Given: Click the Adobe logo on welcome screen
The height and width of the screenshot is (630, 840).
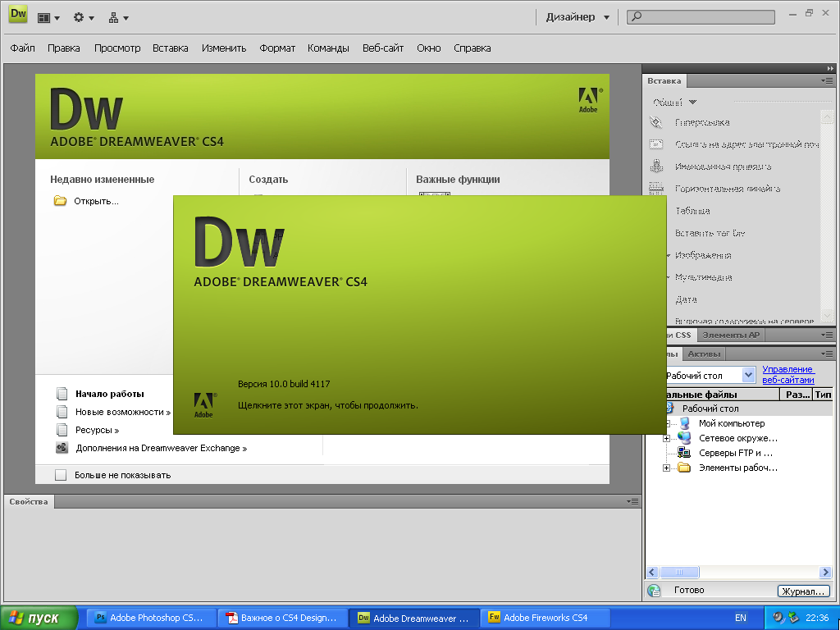Looking at the screenshot, I should [590, 100].
